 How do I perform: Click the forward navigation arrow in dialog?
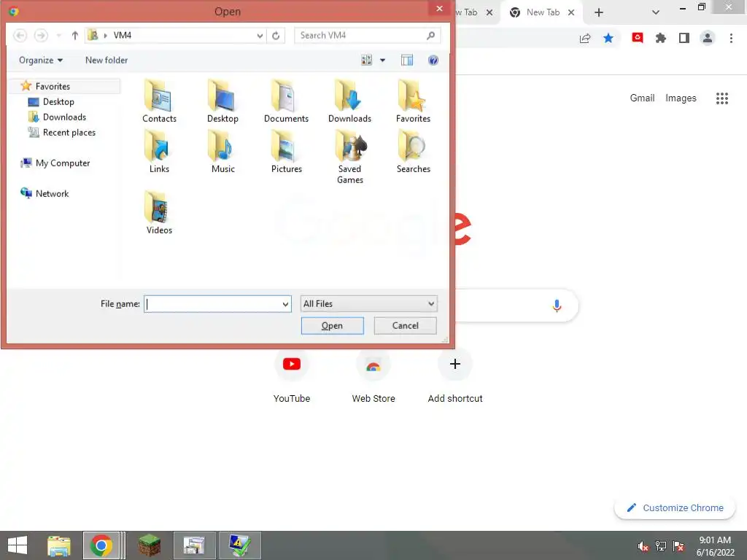(41, 35)
